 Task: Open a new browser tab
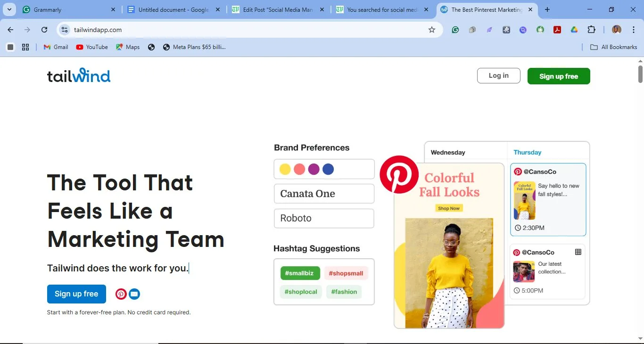(547, 9)
